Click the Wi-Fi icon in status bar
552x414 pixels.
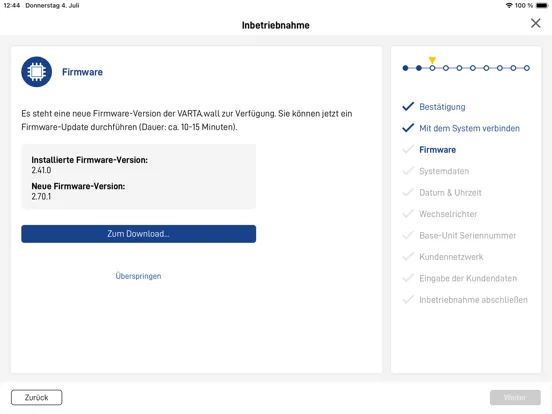pos(509,5)
